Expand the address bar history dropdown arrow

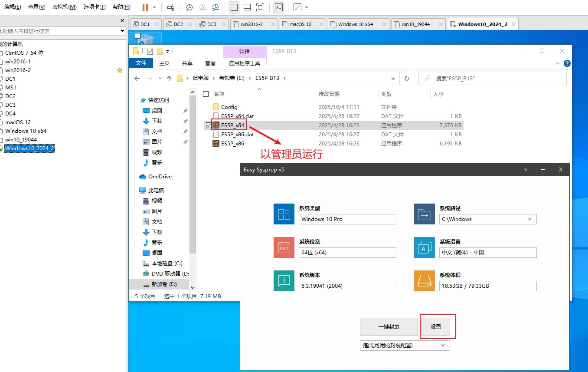tap(393, 79)
